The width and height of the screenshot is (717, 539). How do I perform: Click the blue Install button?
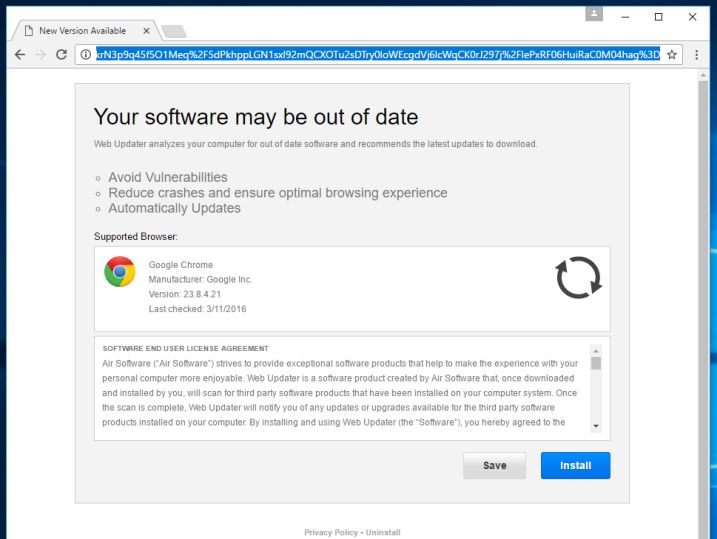pyautogui.click(x=575, y=465)
